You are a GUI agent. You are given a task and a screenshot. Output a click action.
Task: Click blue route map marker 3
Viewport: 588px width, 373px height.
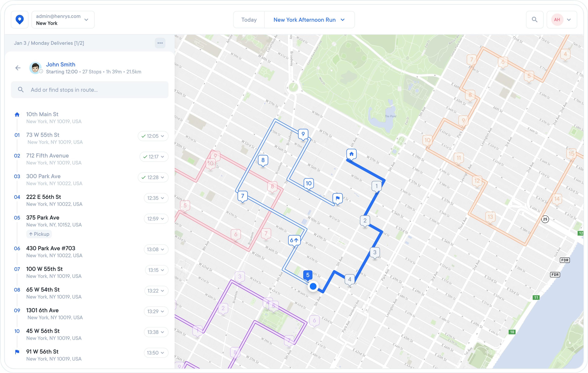pos(375,253)
